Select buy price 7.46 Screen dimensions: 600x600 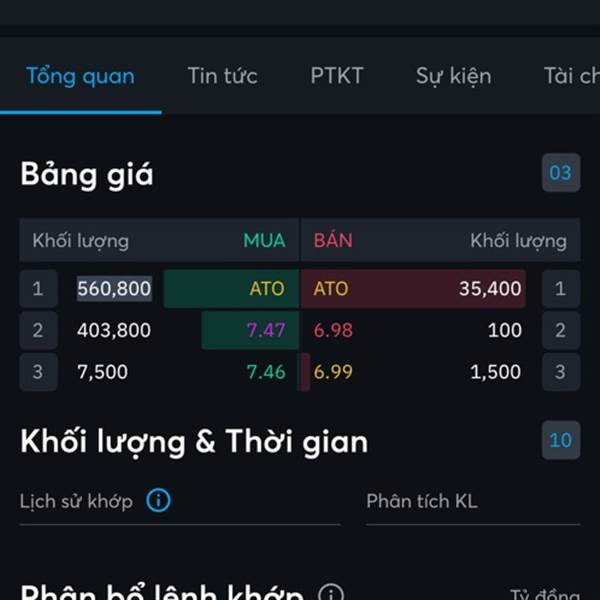pyautogui.click(x=266, y=372)
